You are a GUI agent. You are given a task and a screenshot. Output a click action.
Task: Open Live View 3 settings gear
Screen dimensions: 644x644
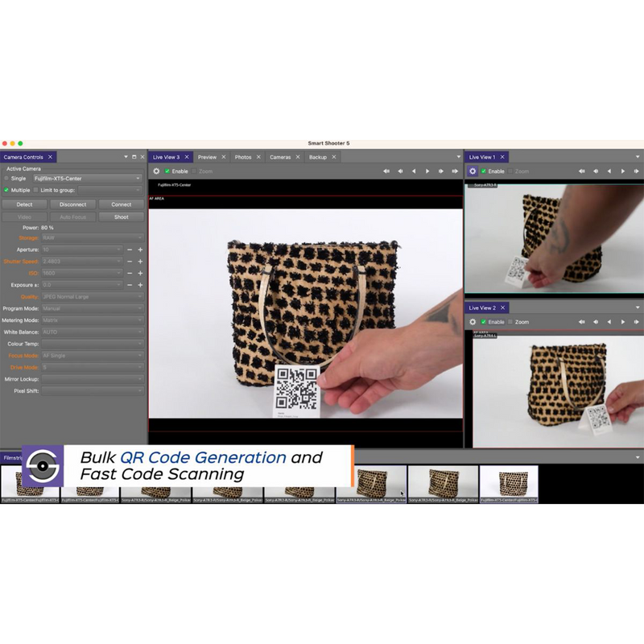156,171
